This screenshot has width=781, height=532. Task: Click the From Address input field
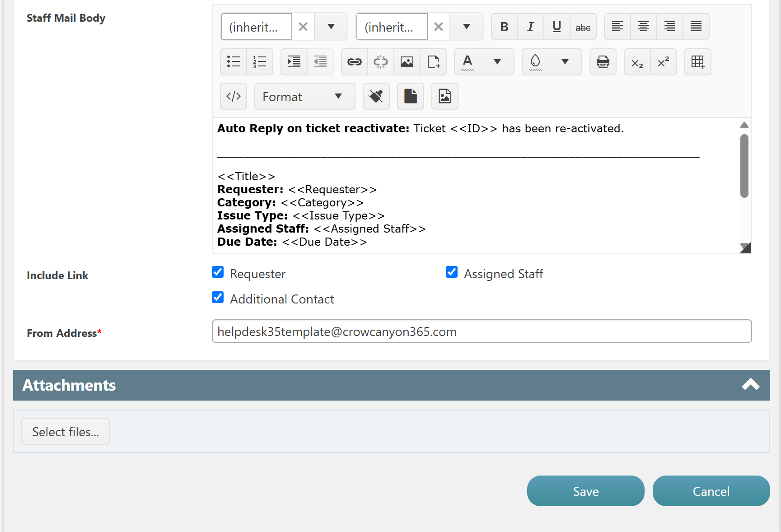coord(482,331)
